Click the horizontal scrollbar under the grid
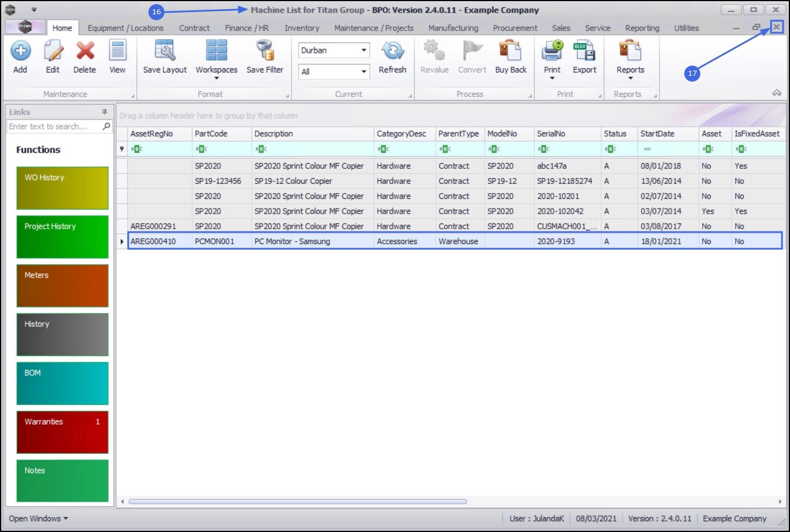 coord(298,502)
